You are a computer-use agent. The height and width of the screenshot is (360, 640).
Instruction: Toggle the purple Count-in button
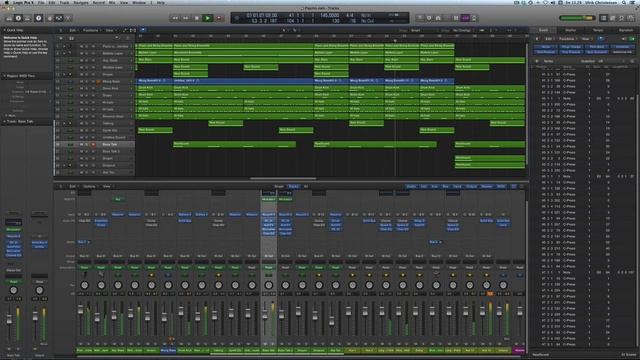465,18
